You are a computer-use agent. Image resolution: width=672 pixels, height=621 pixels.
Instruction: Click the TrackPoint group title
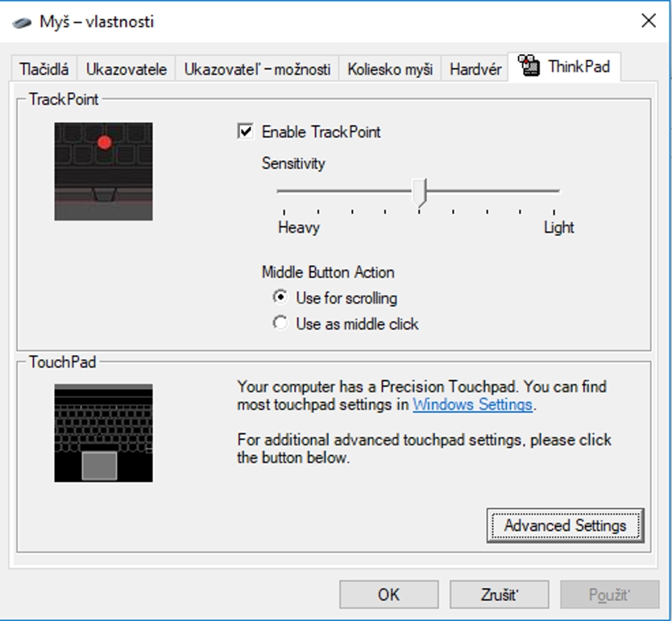coord(64,99)
